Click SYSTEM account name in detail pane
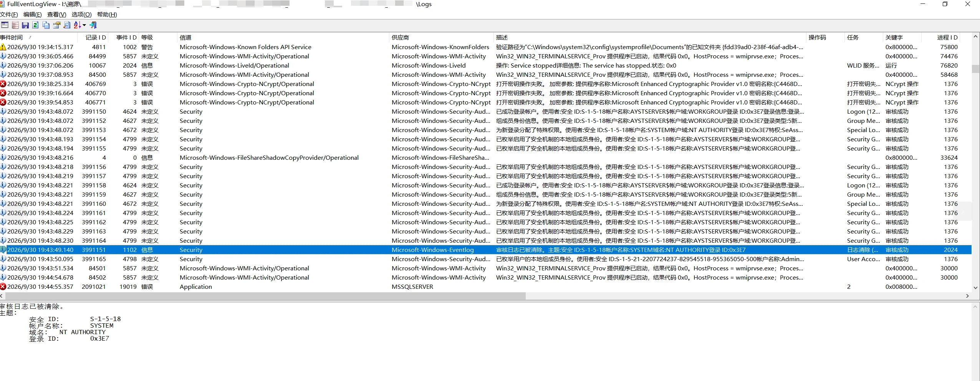 (102, 326)
